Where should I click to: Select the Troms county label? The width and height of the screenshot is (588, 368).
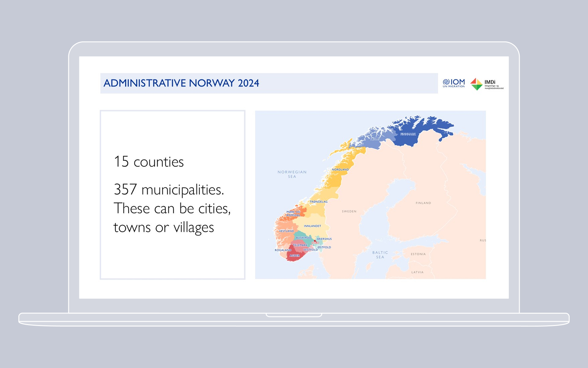pyautogui.click(x=375, y=139)
